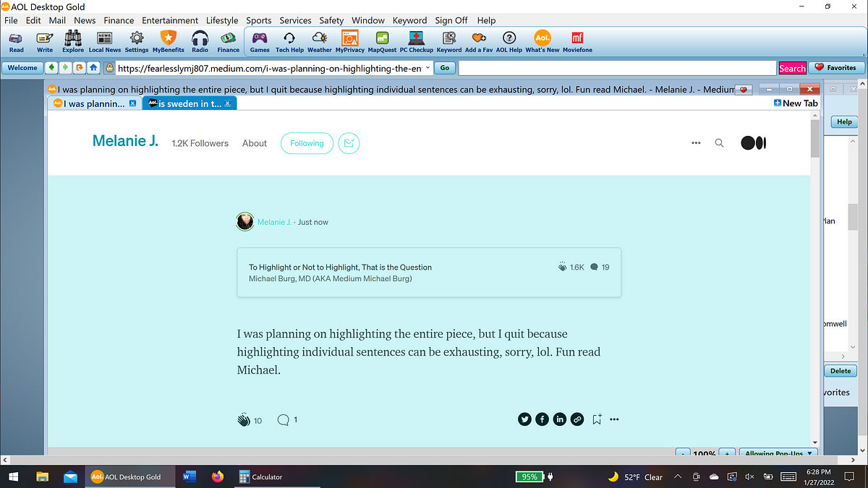The height and width of the screenshot is (488, 868).
Task: Open Medium search magnifier icon
Action: point(719,143)
